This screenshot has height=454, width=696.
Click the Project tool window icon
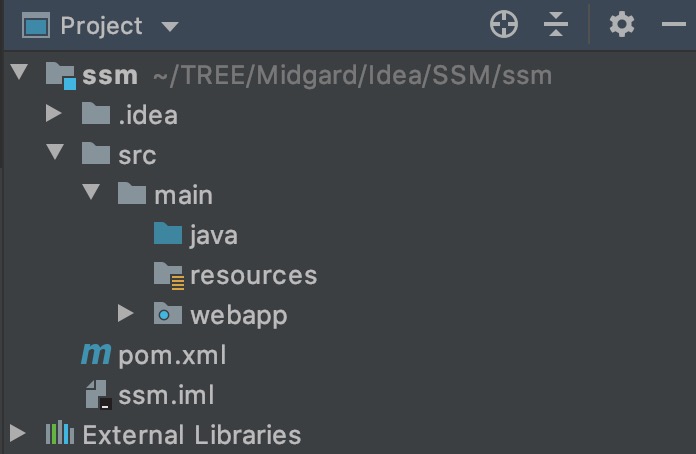click(36, 25)
